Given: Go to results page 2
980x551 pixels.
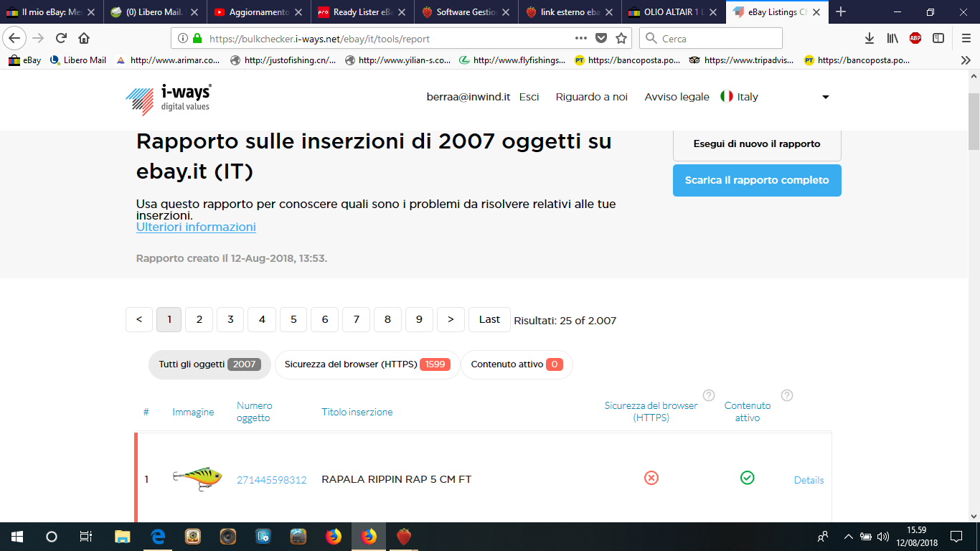Looking at the screenshot, I should (199, 319).
